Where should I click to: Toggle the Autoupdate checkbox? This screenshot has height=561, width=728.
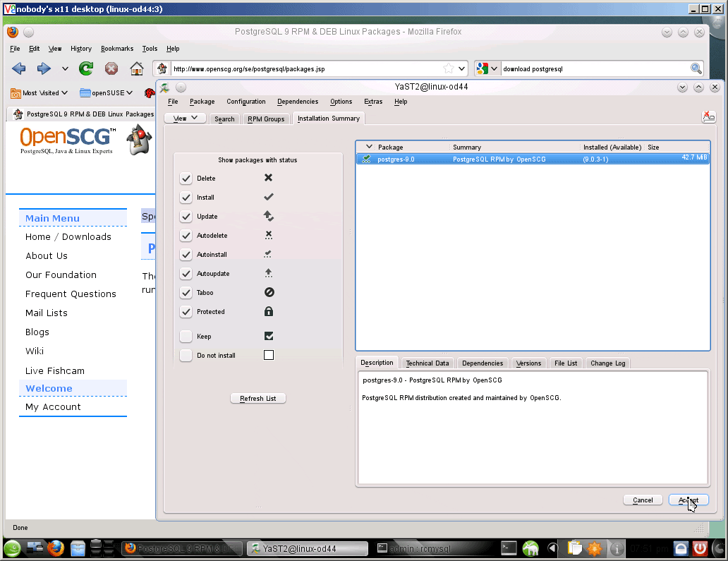point(186,274)
